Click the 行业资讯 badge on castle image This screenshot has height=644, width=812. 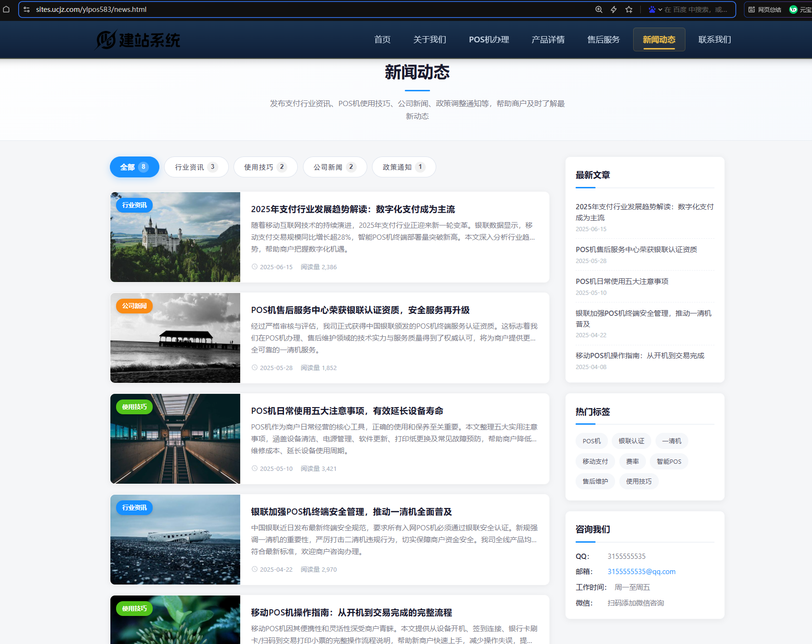point(134,205)
